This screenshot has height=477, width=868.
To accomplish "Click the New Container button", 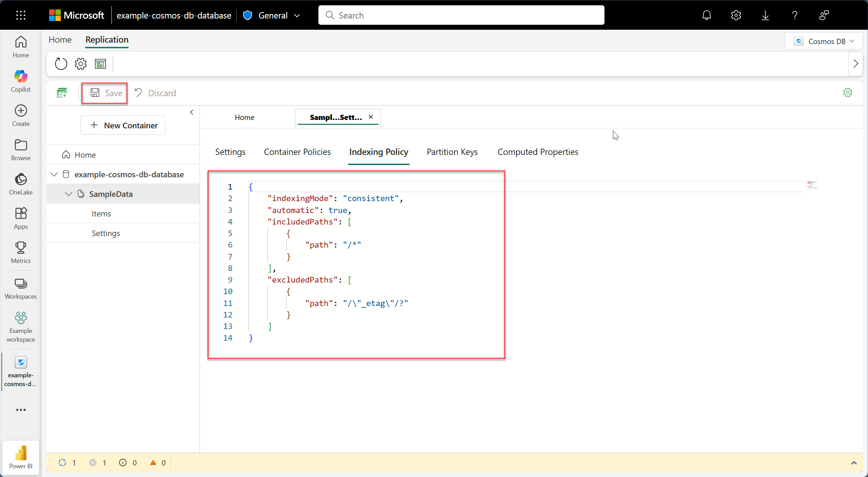I will [x=123, y=125].
